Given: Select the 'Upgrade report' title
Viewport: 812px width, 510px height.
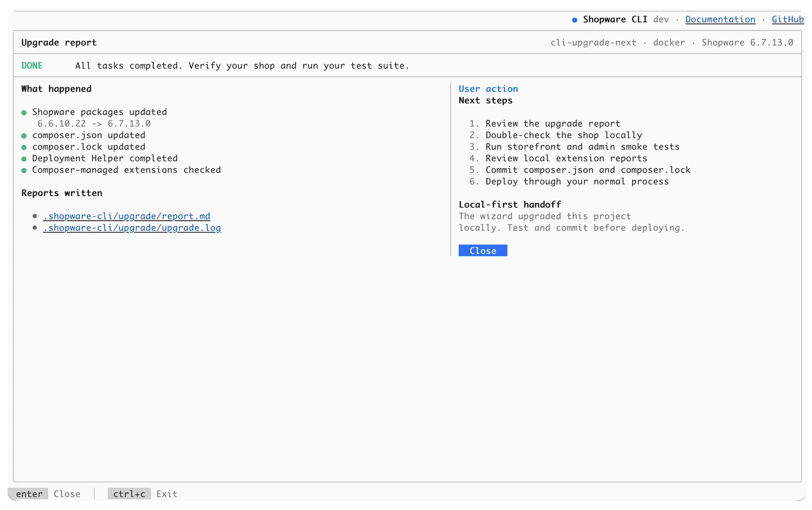Looking at the screenshot, I should point(59,42).
